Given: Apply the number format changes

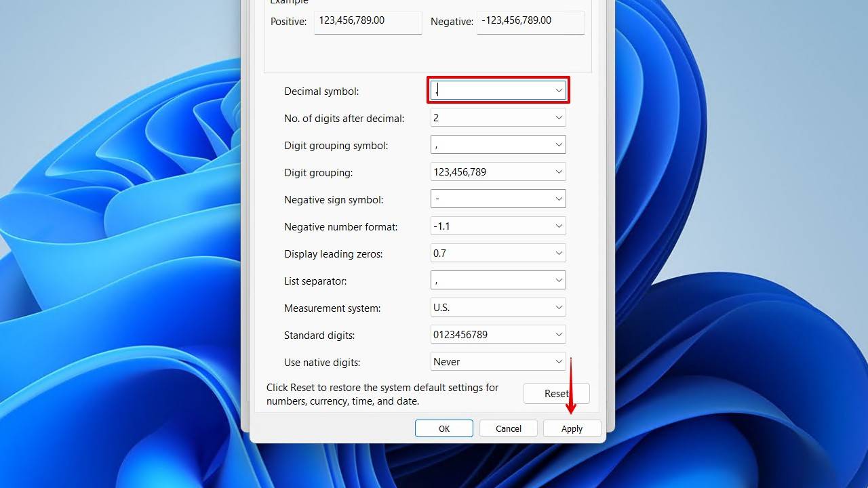Looking at the screenshot, I should tap(572, 428).
